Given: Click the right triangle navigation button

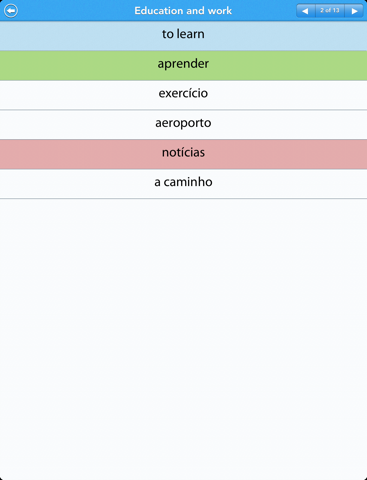Looking at the screenshot, I should pos(354,11).
